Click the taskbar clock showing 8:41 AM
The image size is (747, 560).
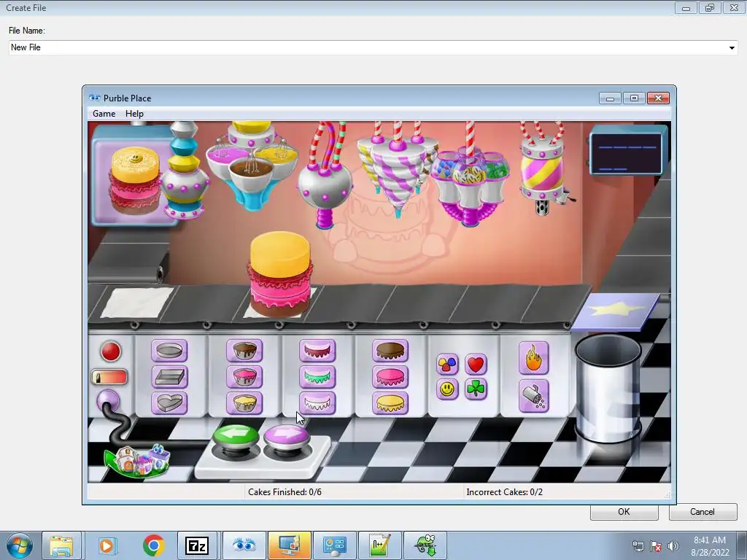click(710, 546)
